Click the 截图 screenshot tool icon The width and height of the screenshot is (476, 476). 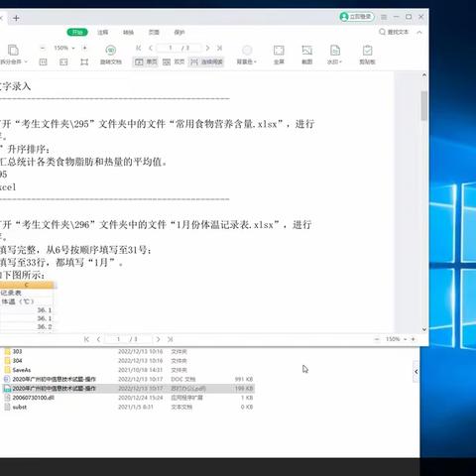point(307,51)
